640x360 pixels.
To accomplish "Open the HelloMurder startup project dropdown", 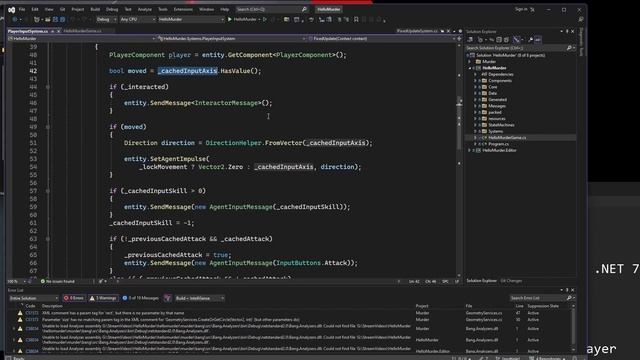I will tap(191, 19).
